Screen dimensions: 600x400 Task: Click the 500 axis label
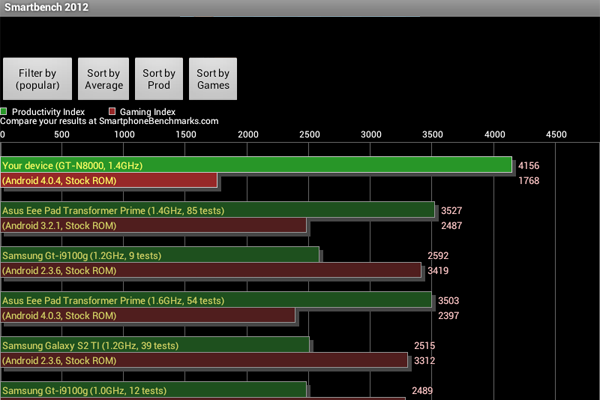point(62,134)
